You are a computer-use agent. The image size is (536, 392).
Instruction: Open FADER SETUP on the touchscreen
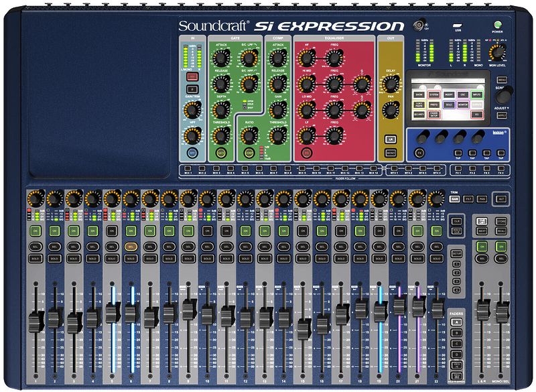click(x=434, y=115)
